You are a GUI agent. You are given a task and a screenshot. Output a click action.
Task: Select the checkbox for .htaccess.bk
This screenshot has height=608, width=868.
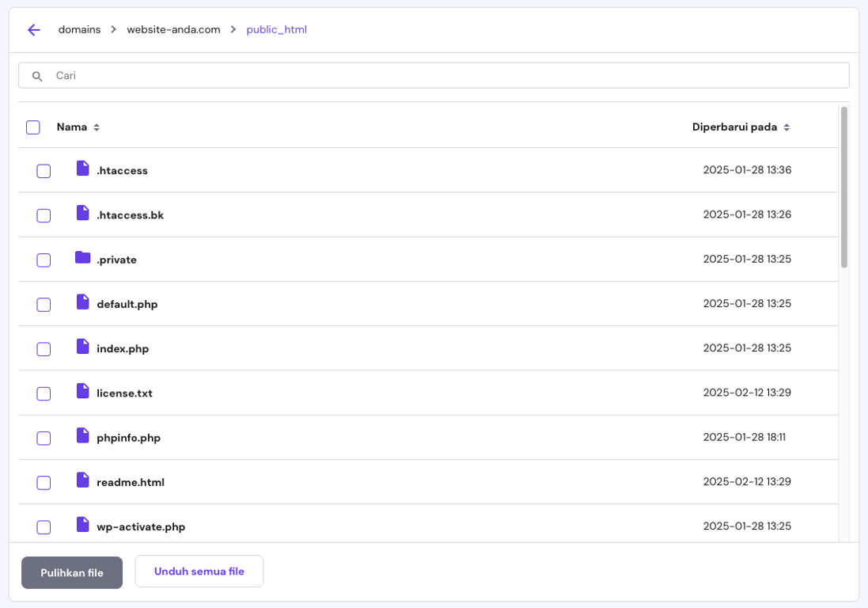pos(44,215)
